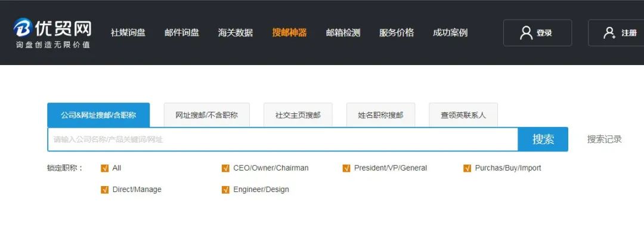Viewport: 644px width, 235px height.
Task: Open the 查领英联系人 tab
Action: tap(463, 115)
